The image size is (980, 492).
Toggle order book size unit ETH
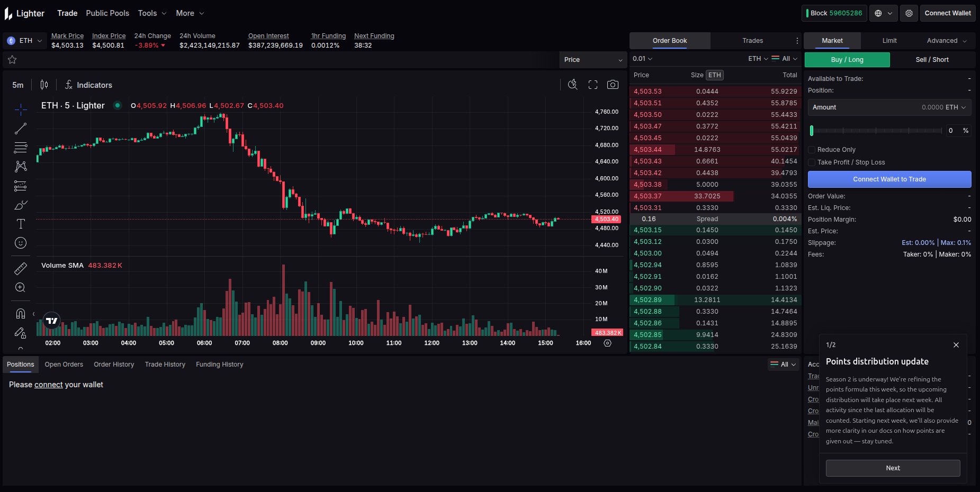point(715,75)
